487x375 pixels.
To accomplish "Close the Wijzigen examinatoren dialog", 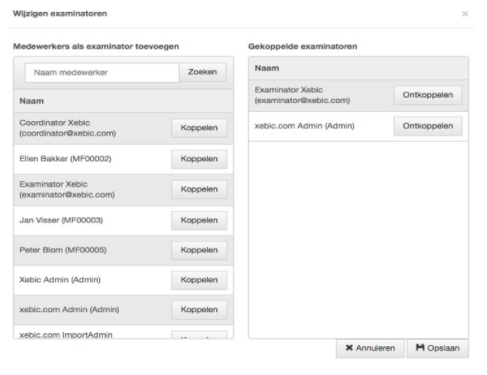I will (465, 14).
